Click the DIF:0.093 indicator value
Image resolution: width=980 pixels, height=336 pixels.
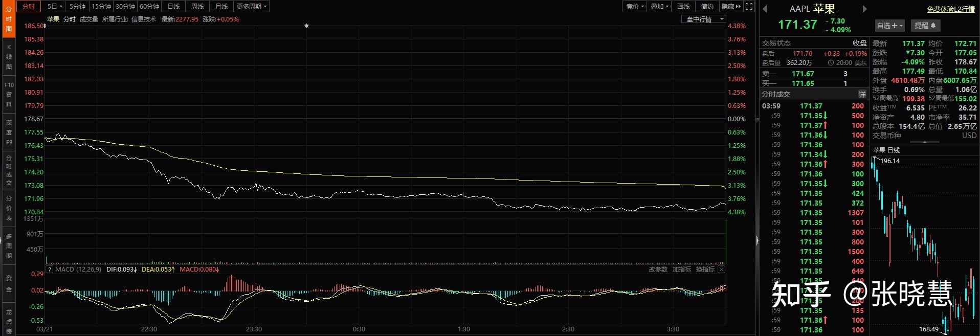[121, 270]
